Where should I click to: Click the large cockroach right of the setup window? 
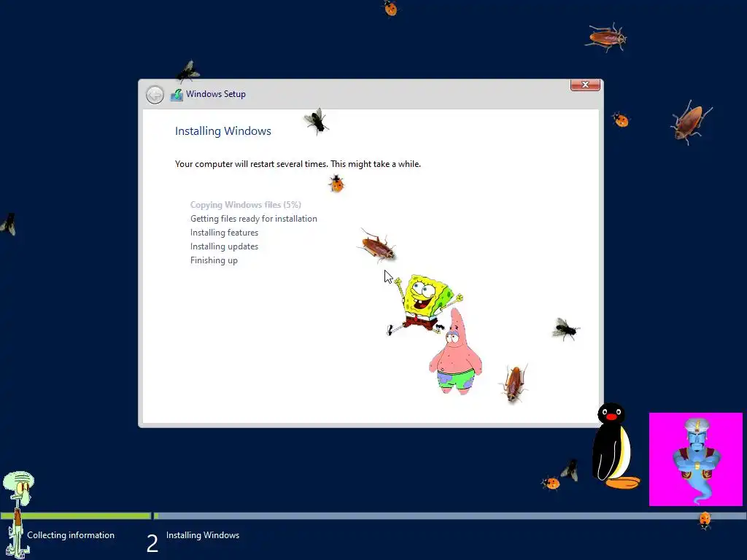[x=690, y=122]
